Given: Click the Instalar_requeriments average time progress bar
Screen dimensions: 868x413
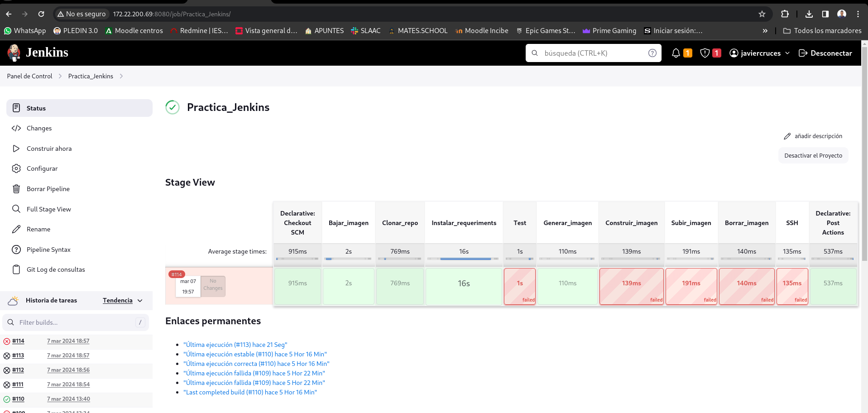Looking at the screenshot, I should pos(464,259).
